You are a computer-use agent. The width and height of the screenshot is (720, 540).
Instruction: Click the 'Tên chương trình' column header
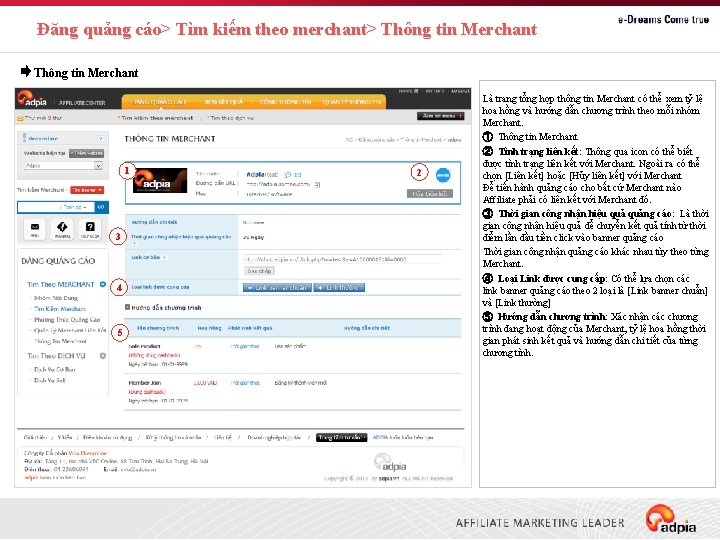[158, 328]
